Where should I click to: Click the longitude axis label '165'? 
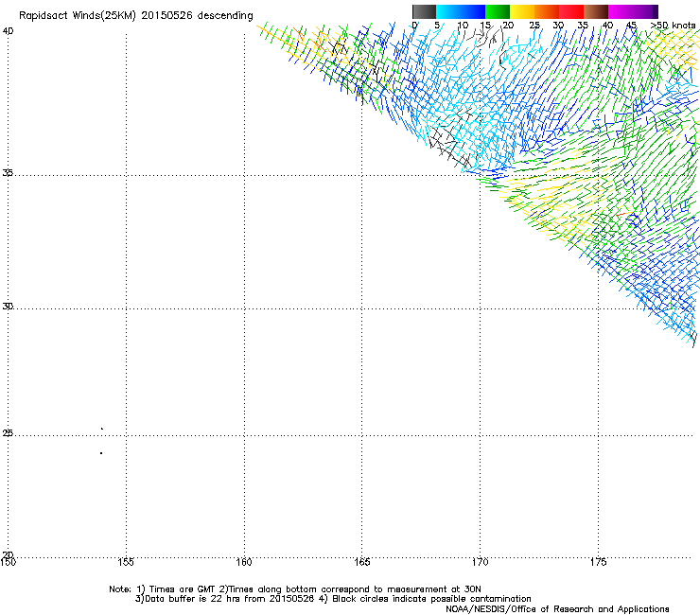click(362, 562)
